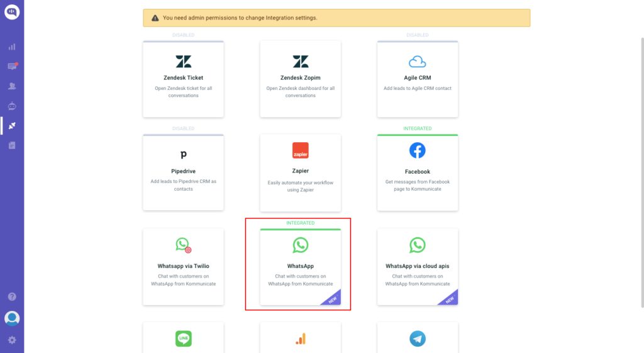
Task: Click the page vertical scrollbar
Action: tap(642, 172)
